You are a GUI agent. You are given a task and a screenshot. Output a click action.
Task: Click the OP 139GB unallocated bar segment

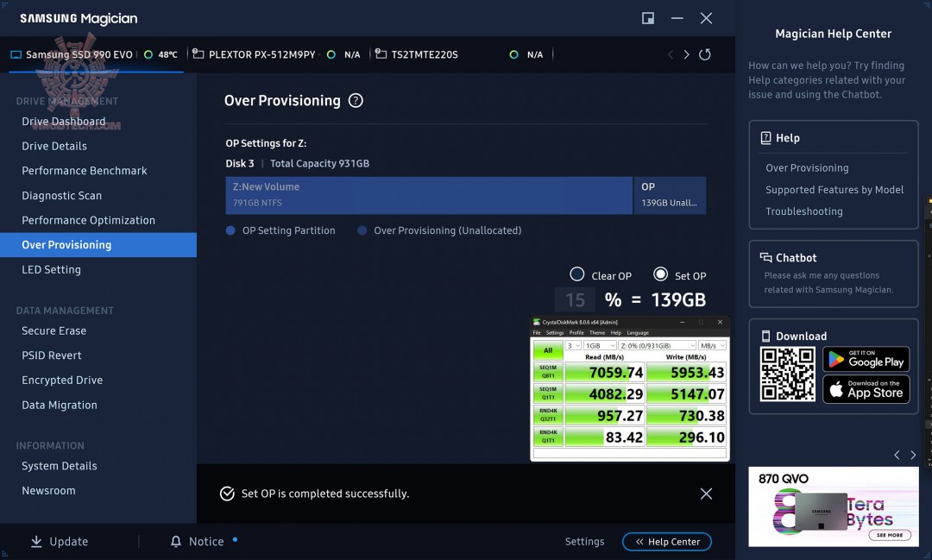670,195
